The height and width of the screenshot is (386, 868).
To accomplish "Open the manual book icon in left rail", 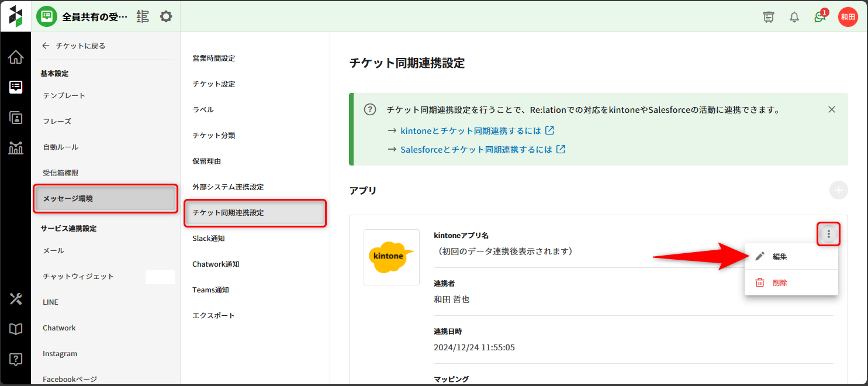I will tap(16, 329).
